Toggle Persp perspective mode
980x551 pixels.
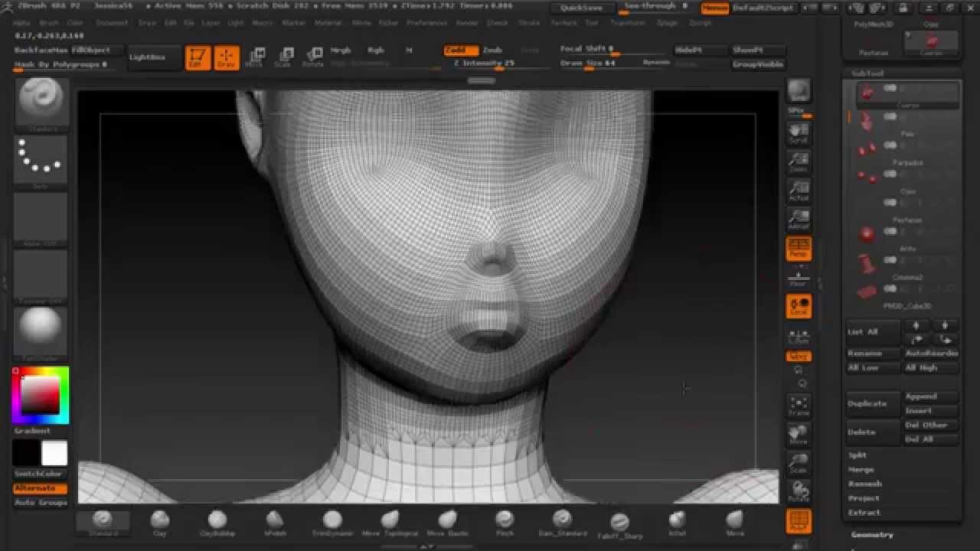point(799,248)
